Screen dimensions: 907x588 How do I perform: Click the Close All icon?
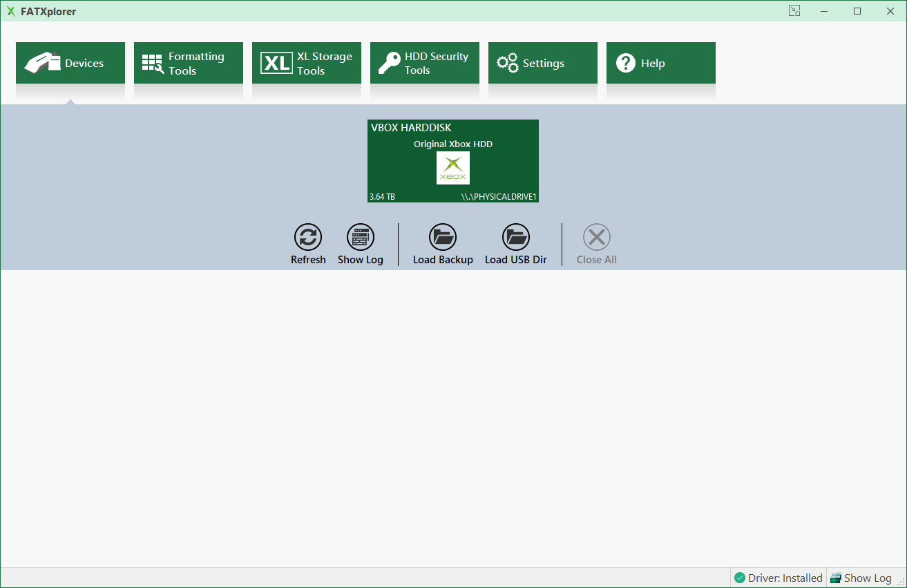pyautogui.click(x=597, y=238)
